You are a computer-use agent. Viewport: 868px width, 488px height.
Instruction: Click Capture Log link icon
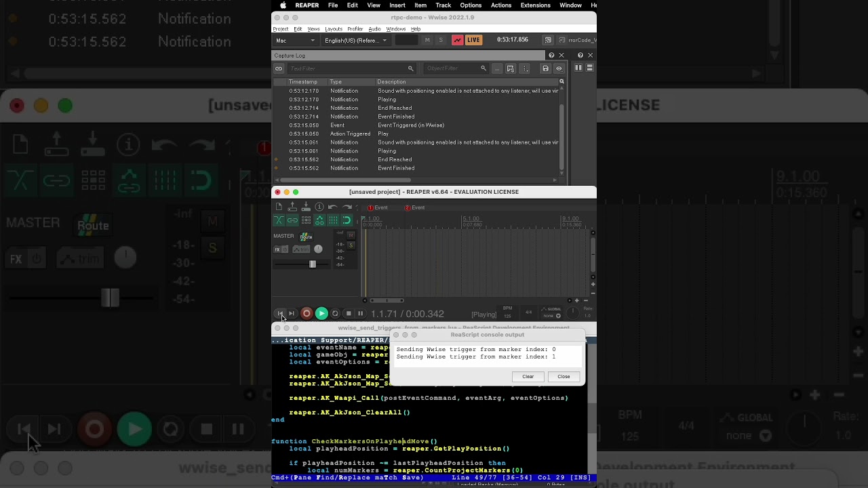(279, 68)
